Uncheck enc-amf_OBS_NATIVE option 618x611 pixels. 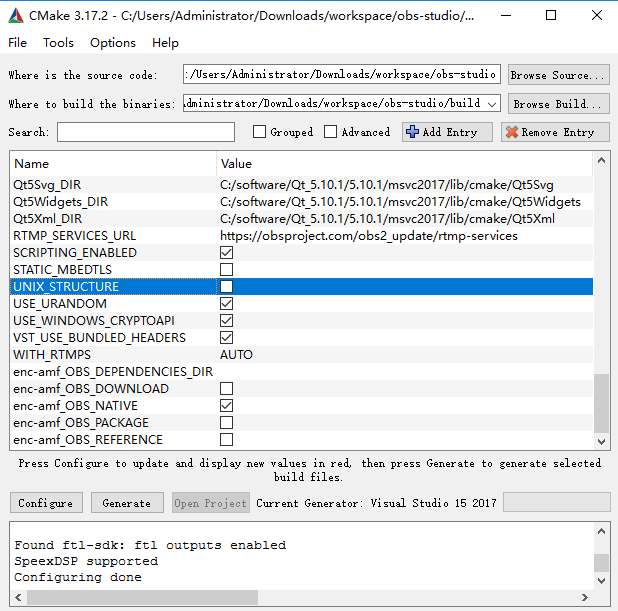[226, 406]
